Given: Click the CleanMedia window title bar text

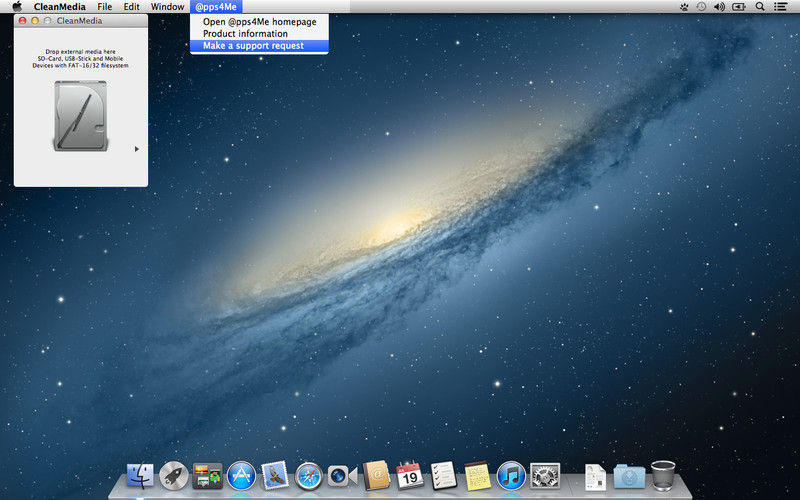Looking at the screenshot, I should 79,21.
